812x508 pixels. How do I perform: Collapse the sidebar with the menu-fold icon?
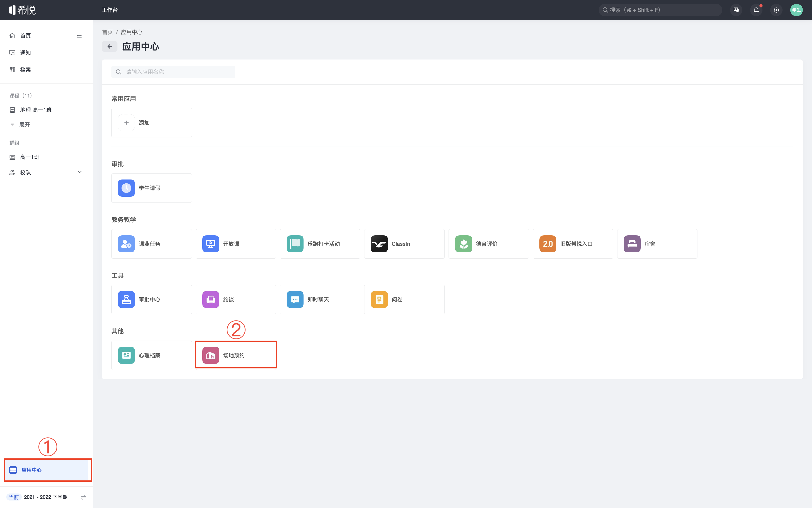point(79,36)
